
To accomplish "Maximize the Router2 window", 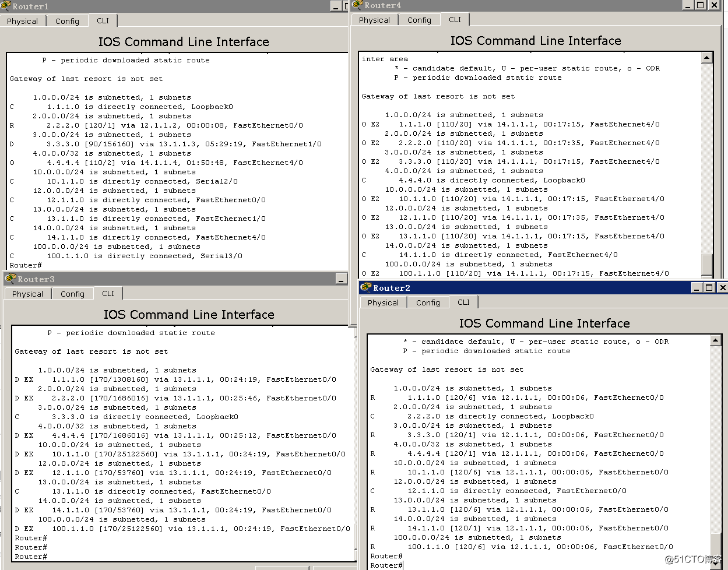I will [x=709, y=287].
